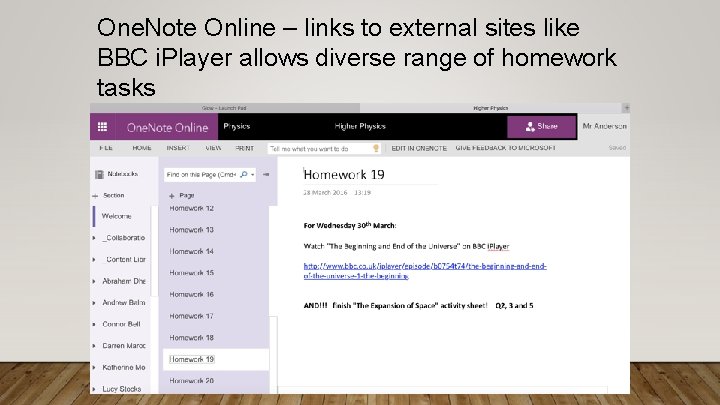The image size is (720, 405).
Task: Open new browser tab plus button
Action: pyautogui.click(x=626, y=108)
